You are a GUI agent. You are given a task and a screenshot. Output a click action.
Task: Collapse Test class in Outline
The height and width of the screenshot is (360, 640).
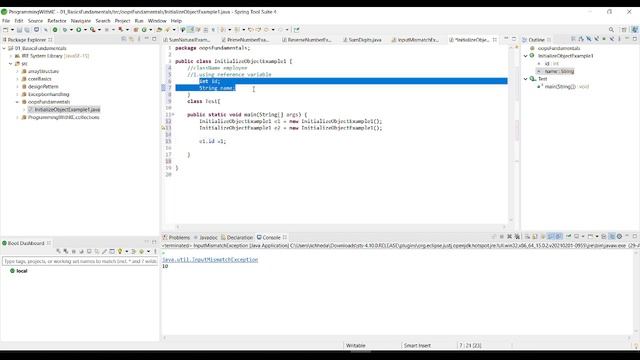pyautogui.click(x=526, y=79)
